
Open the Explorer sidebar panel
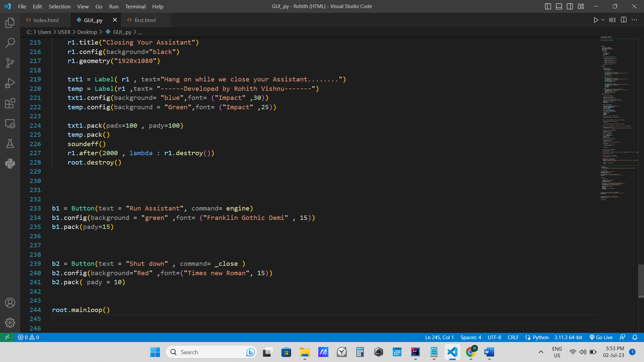(x=10, y=23)
